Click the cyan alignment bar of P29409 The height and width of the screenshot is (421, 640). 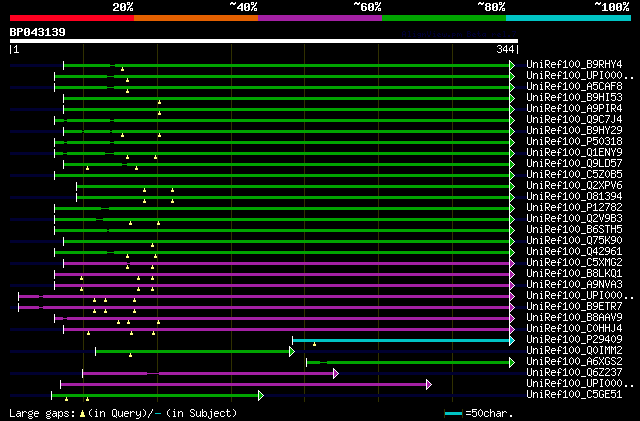point(401,341)
